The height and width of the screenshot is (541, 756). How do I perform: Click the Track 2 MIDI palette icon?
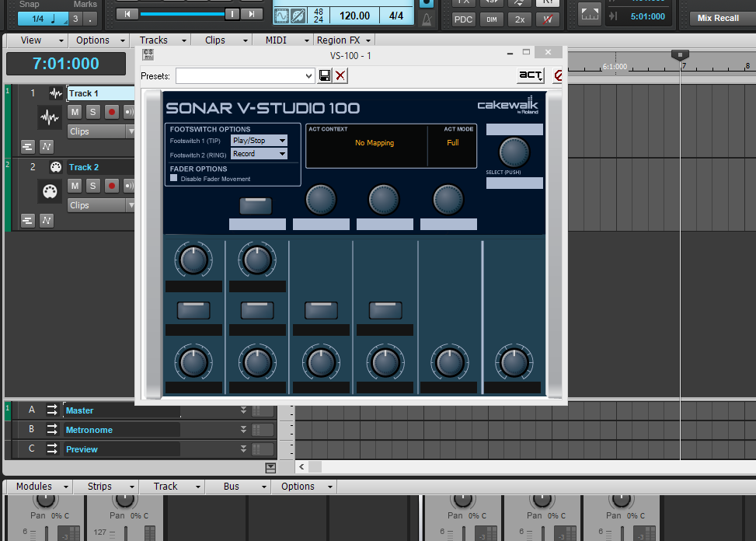coord(56,167)
